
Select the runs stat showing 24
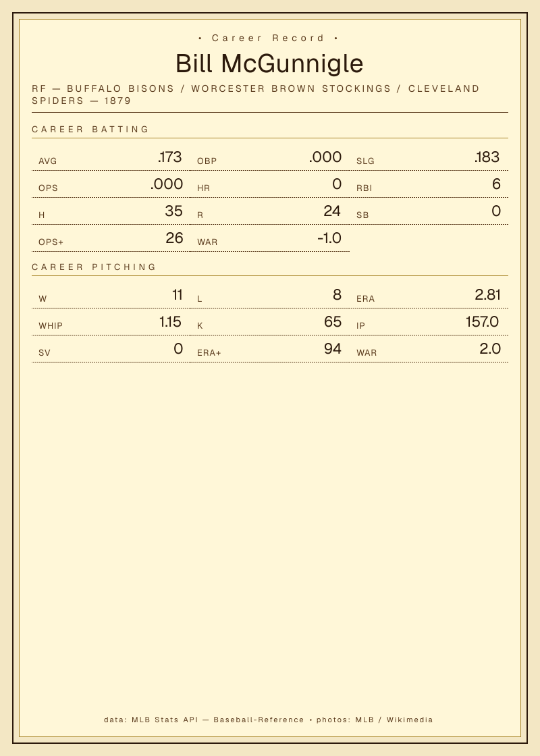270,211
